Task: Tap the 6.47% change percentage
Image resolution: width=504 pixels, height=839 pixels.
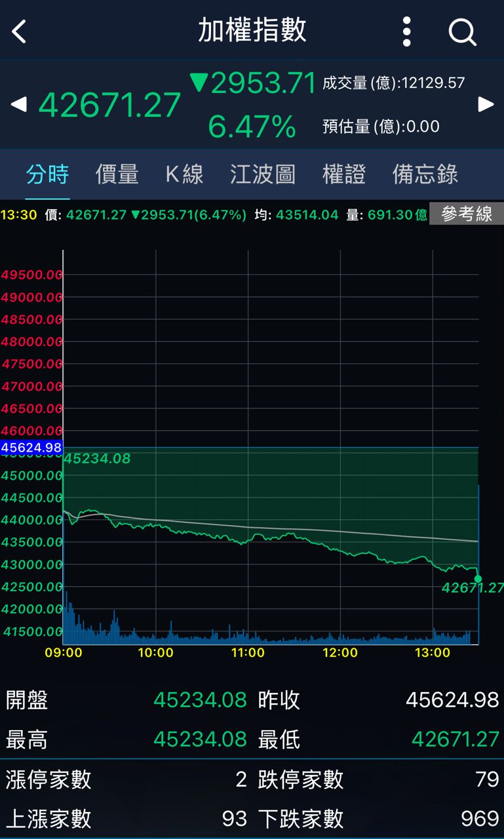Action: [252, 127]
